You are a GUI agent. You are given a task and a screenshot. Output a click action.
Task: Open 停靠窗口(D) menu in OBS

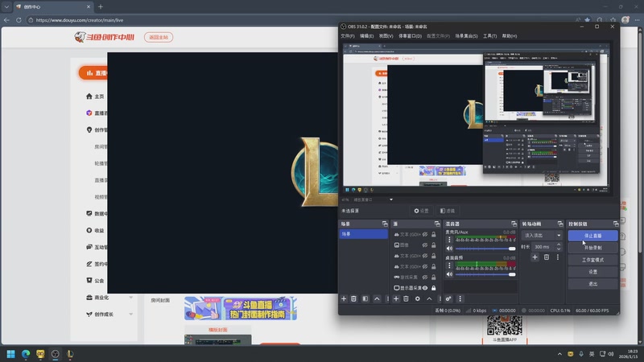point(410,36)
